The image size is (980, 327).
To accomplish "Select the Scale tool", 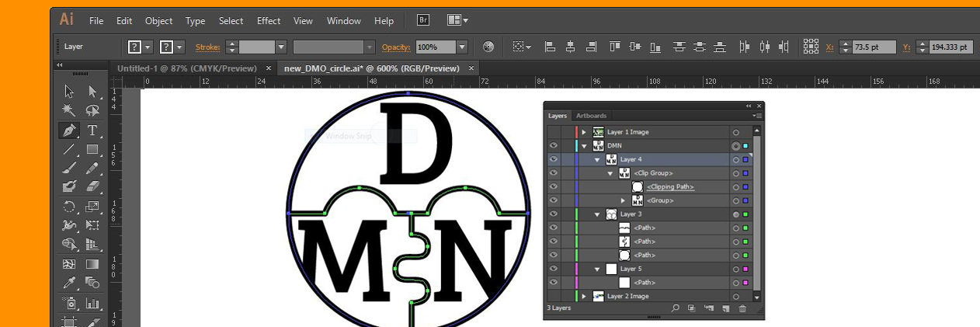I will 92,207.
